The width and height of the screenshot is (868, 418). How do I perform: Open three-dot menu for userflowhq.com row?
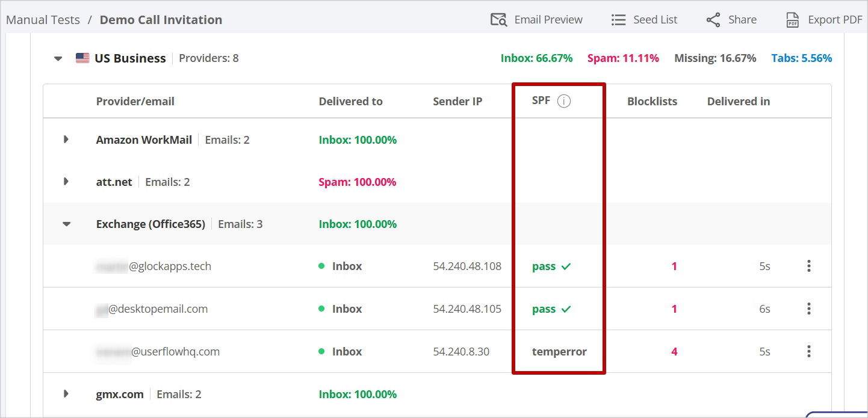point(808,351)
